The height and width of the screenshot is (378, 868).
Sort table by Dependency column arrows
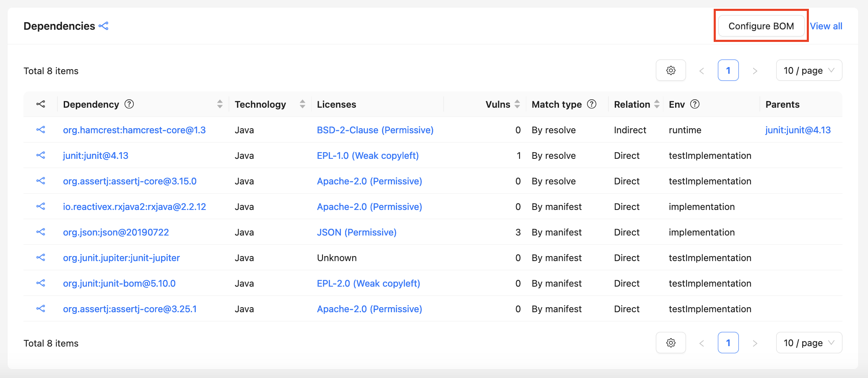click(x=220, y=104)
